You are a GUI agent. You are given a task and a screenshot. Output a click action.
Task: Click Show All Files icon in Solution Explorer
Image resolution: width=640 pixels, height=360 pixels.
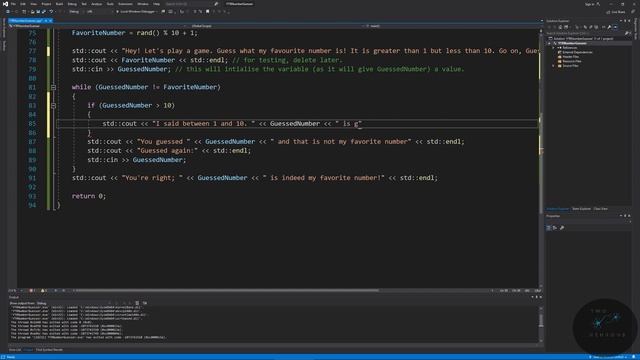click(596, 27)
